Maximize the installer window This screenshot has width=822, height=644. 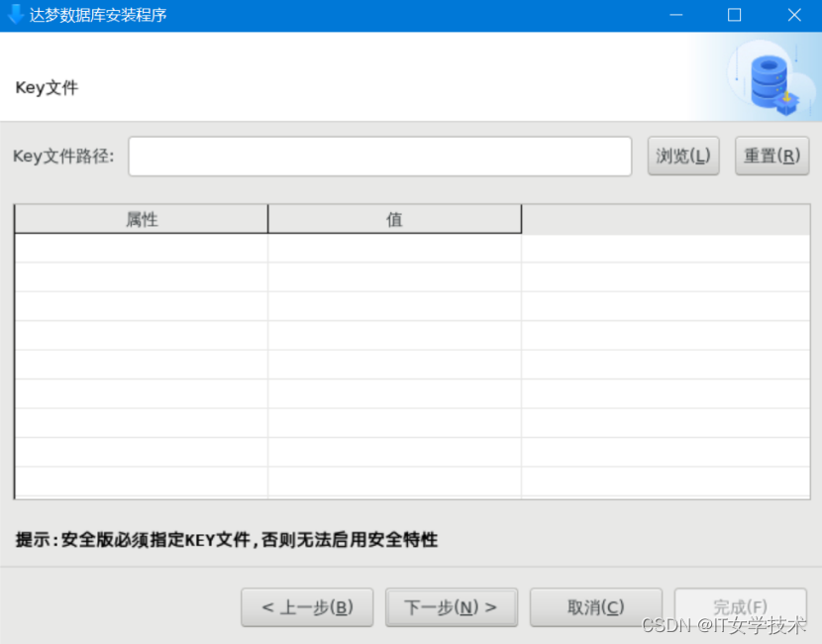coord(733,15)
